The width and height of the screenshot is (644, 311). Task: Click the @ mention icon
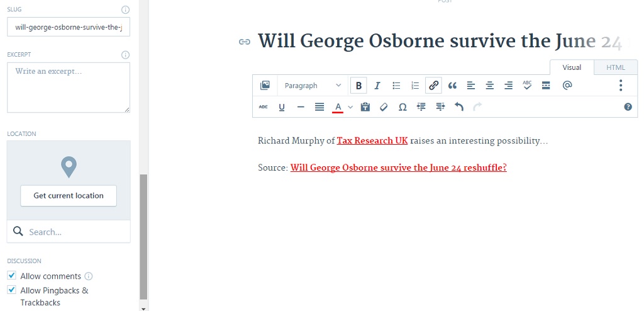tap(567, 86)
